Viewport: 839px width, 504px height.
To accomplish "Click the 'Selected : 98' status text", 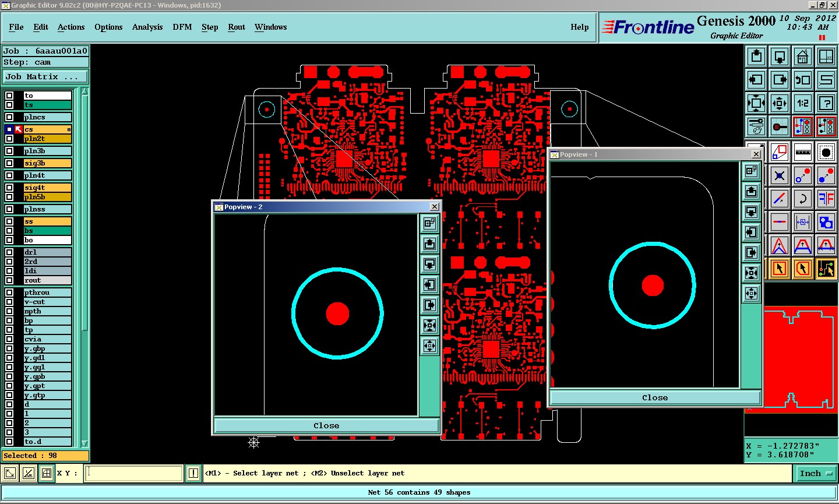I will point(30,456).
